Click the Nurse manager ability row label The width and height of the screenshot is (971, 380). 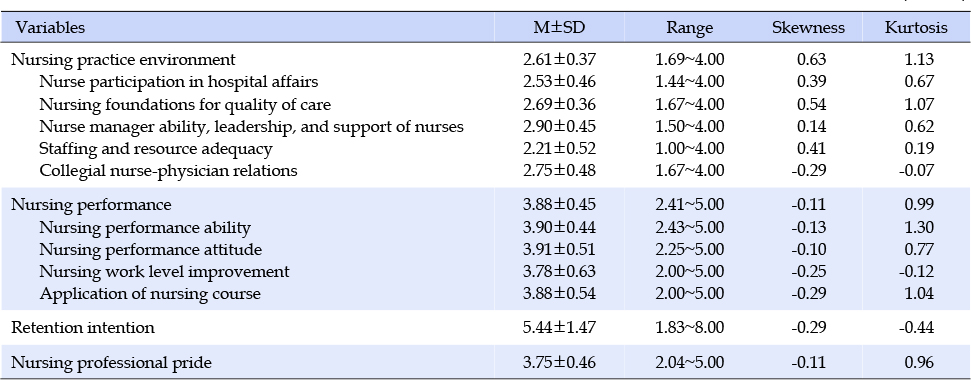pos(251,127)
